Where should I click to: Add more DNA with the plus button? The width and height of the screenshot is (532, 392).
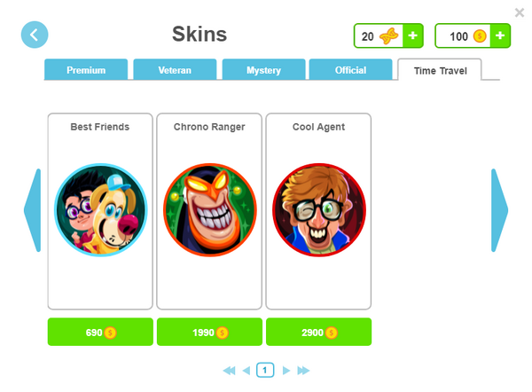(413, 35)
